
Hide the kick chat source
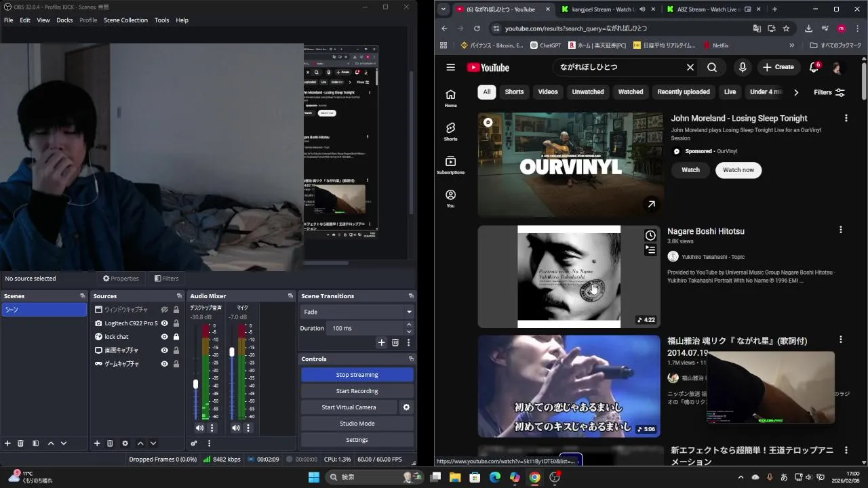point(164,337)
